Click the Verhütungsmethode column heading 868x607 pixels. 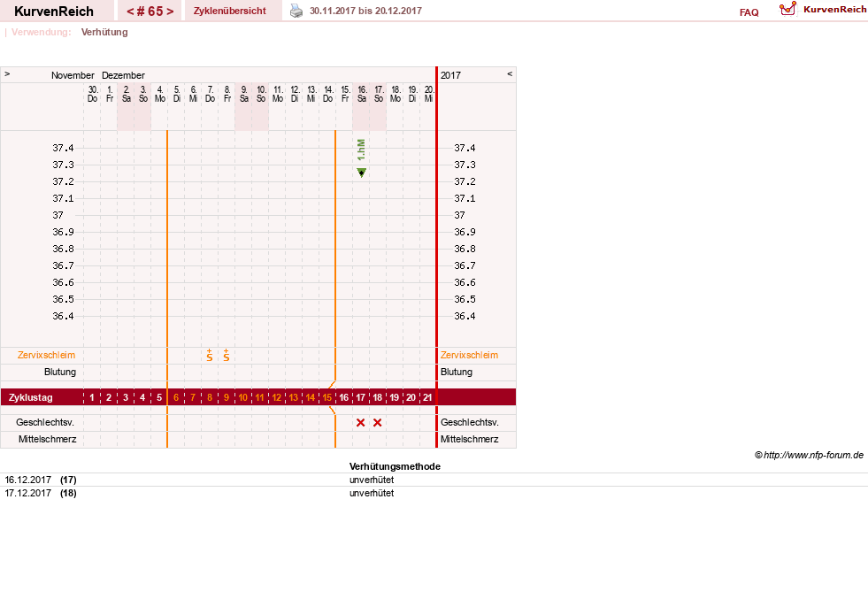pyautogui.click(x=395, y=466)
